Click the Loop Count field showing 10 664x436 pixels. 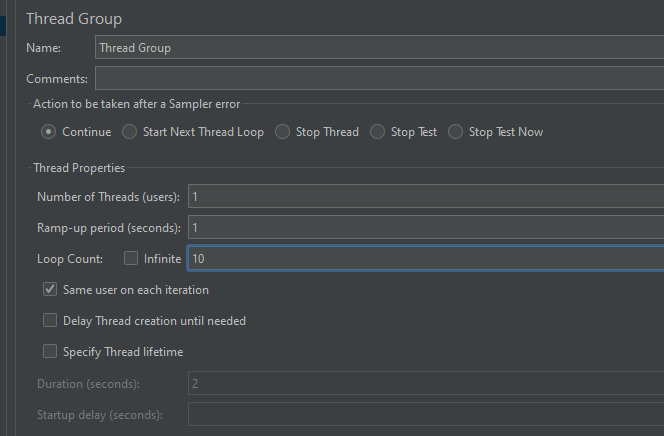(424, 259)
